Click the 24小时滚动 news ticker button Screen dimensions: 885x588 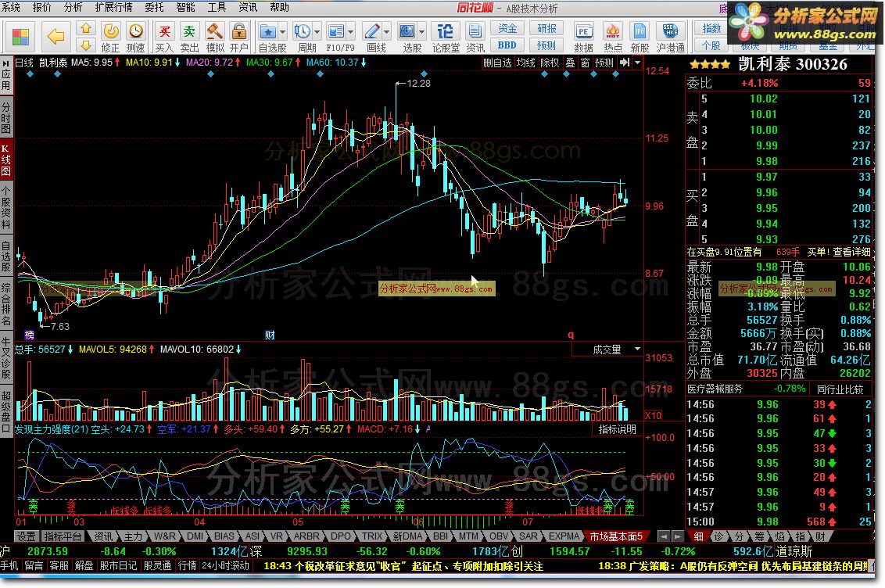point(226,565)
